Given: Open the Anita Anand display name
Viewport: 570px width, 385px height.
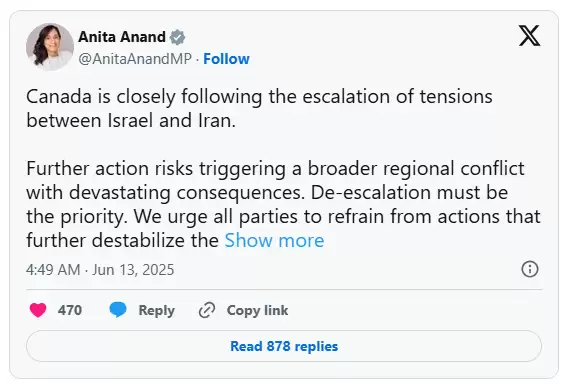Looking at the screenshot, I should 122,37.
